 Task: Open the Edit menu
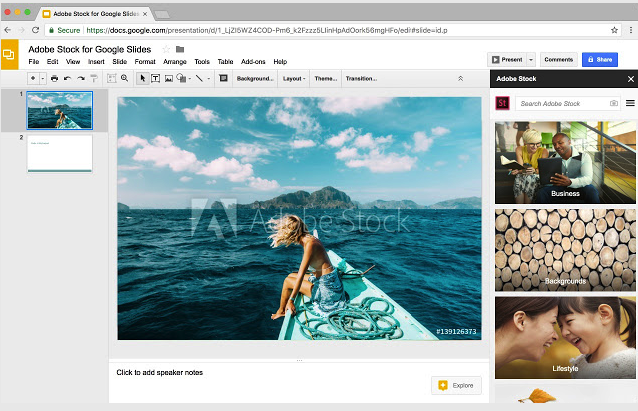[x=52, y=61]
